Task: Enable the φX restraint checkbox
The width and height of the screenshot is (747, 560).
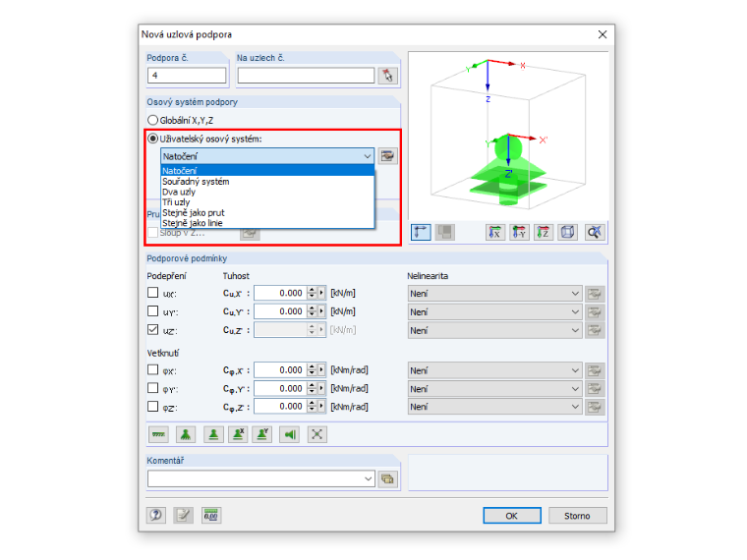Action: tap(152, 369)
